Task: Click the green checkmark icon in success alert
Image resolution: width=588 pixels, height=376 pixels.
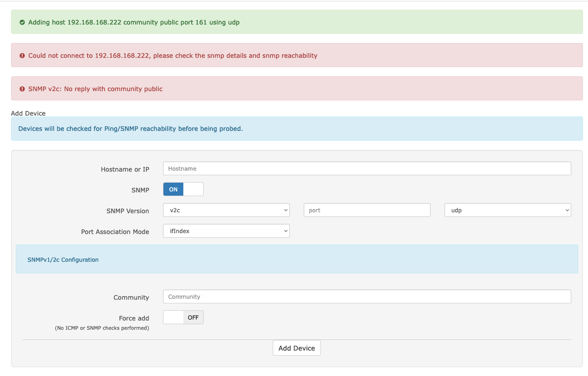Action: tap(22, 22)
